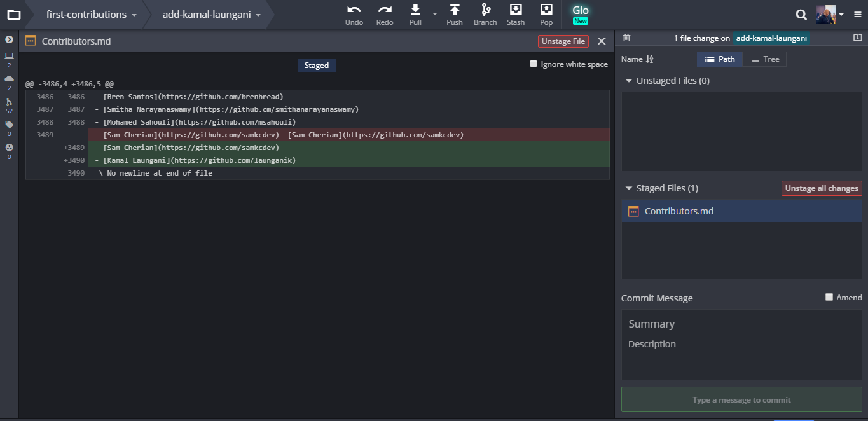Collapse the Staged Files section
The height and width of the screenshot is (421, 868).
pos(629,188)
